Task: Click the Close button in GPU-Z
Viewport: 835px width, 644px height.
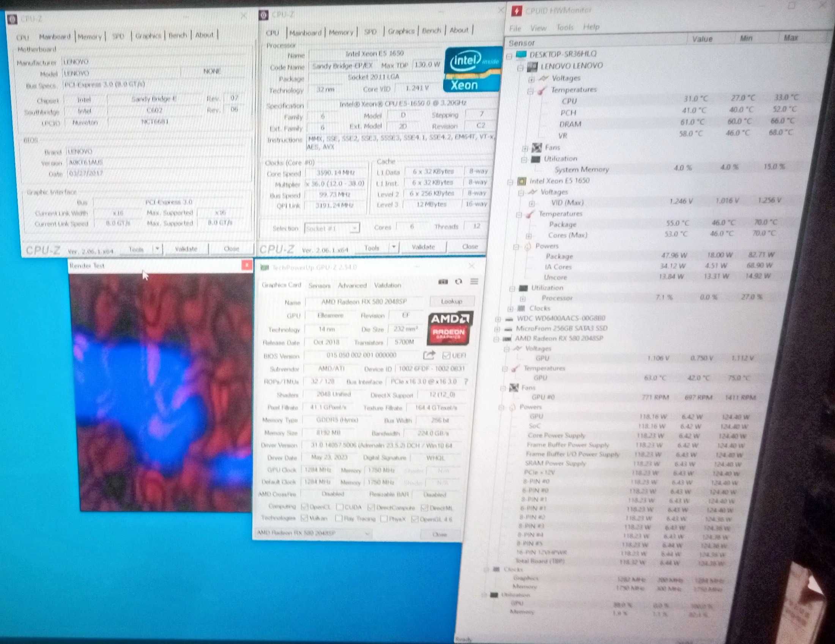Action: [440, 534]
